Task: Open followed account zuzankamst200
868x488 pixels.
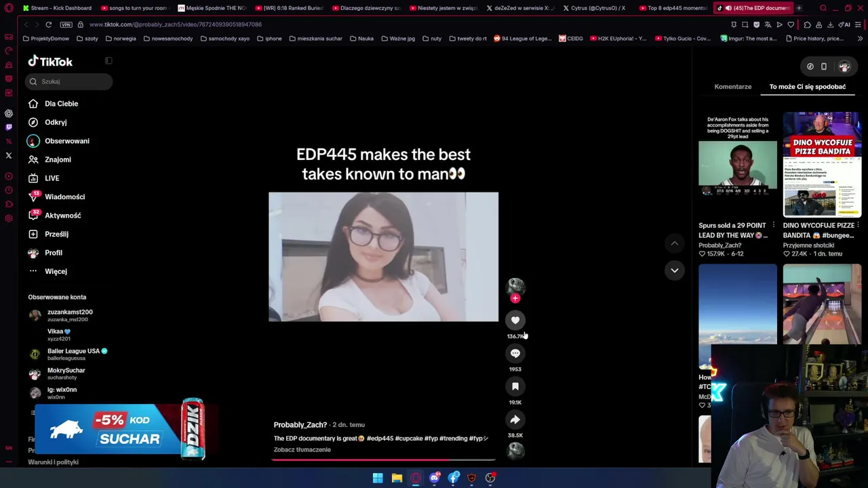Action: tap(60, 315)
